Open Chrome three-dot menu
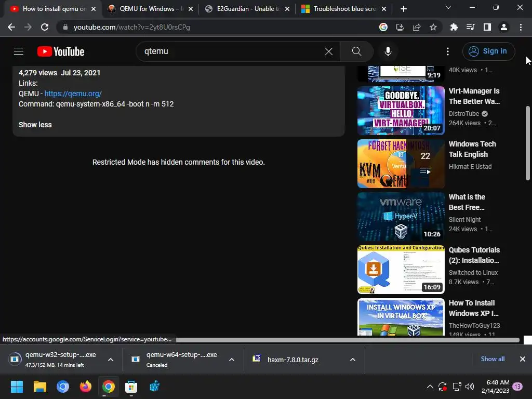This screenshot has height=399, width=532. [x=521, y=27]
